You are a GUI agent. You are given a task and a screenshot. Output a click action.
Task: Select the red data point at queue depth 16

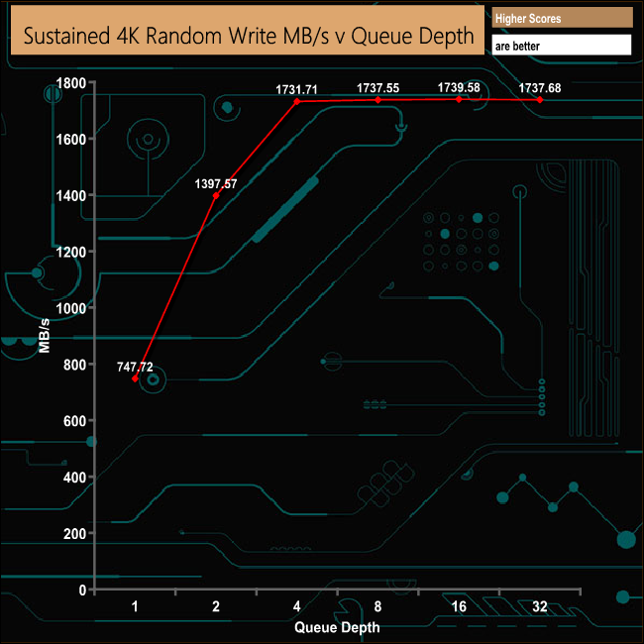click(x=459, y=99)
